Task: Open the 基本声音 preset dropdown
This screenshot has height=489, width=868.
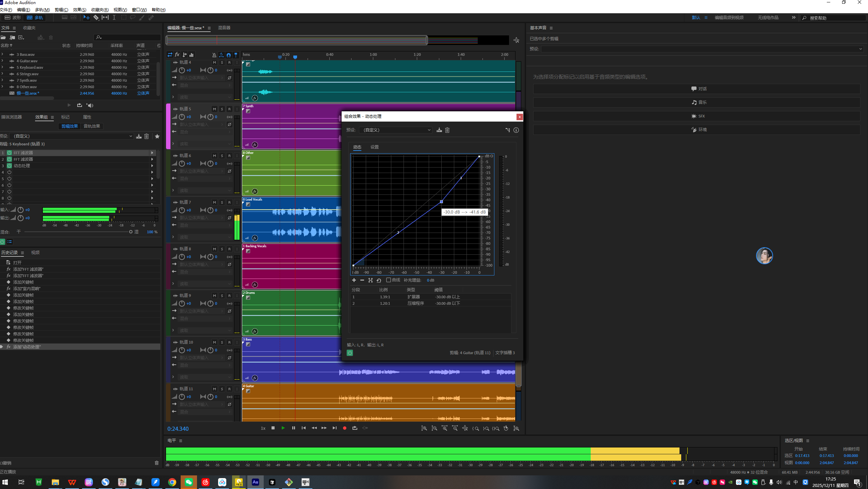Action: pyautogui.click(x=702, y=49)
